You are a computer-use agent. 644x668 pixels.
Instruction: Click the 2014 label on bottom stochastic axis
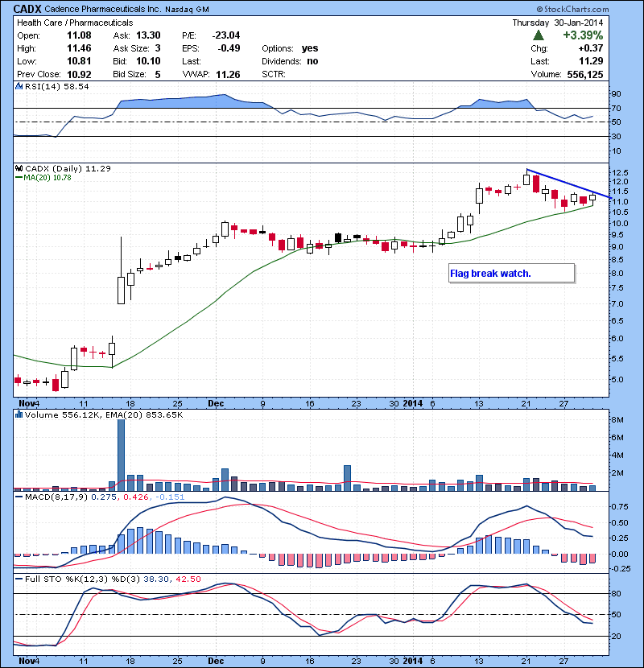413,661
